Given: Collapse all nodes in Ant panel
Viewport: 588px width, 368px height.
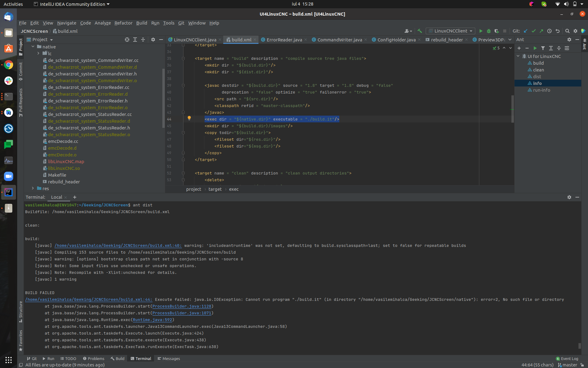Looking at the screenshot, I should coord(559,48).
